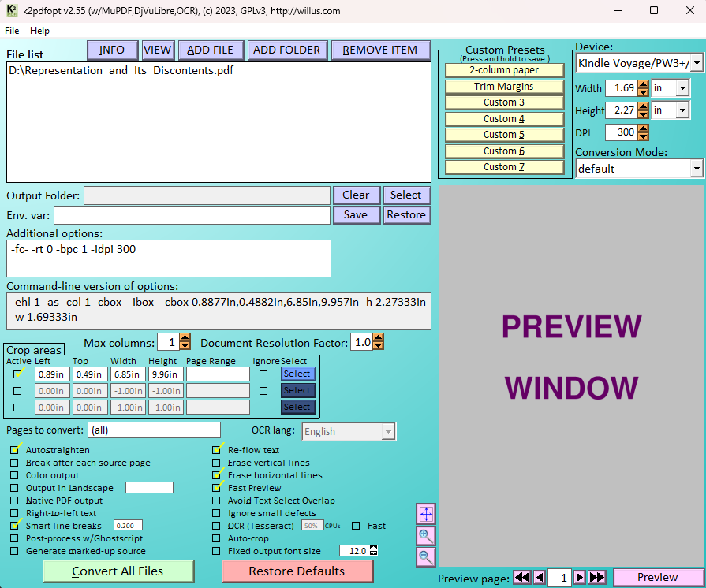This screenshot has height=588, width=706.
Task: Click the pan/move crosshair icon
Action: point(425,514)
